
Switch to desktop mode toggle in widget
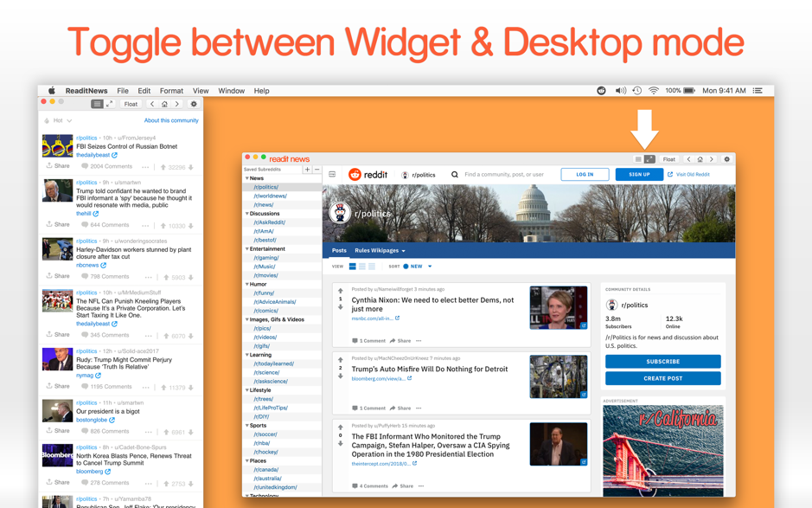[109, 104]
